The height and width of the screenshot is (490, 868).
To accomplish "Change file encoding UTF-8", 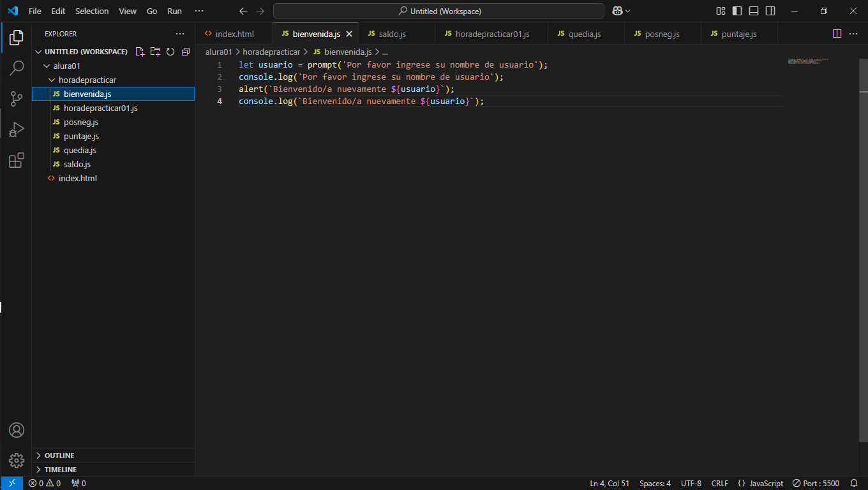I will click(691, 483).
